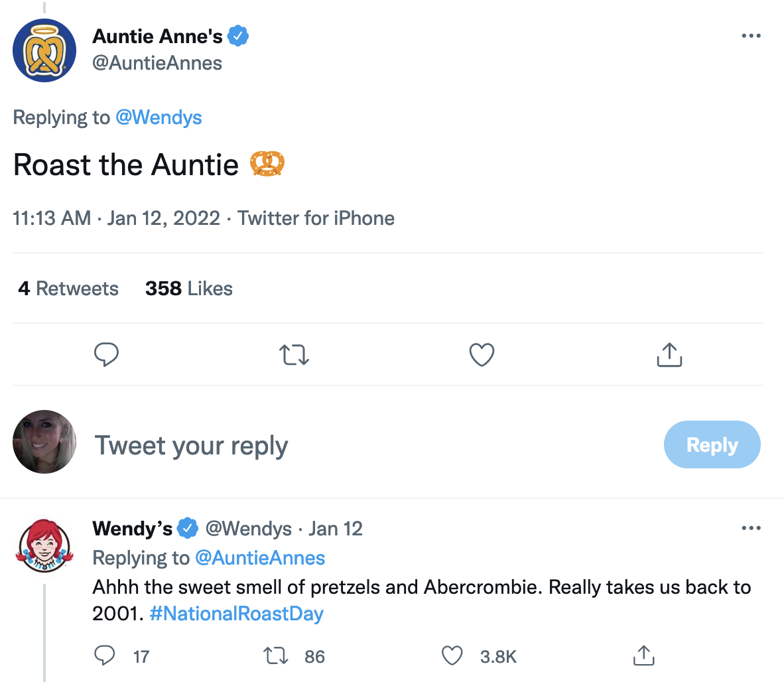784x682 pixels.
Task: Click the reply icon under Auntie Anne's tweet
Action: [107, 354]
